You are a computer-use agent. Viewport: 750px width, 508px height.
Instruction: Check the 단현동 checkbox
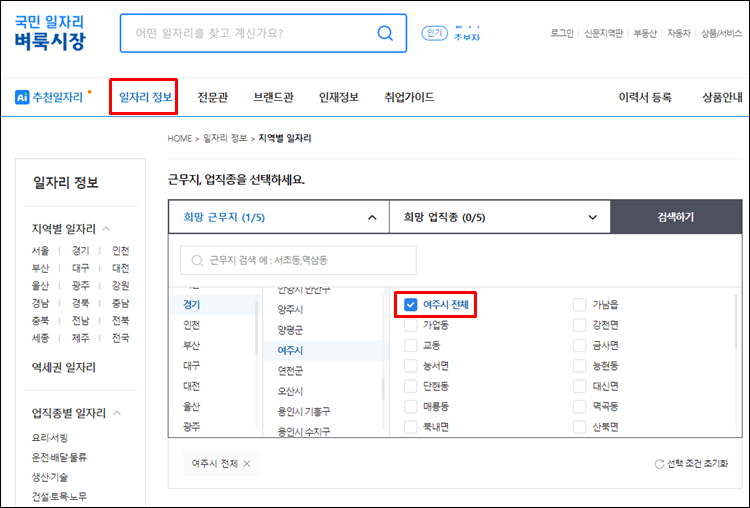coord(410,386)
